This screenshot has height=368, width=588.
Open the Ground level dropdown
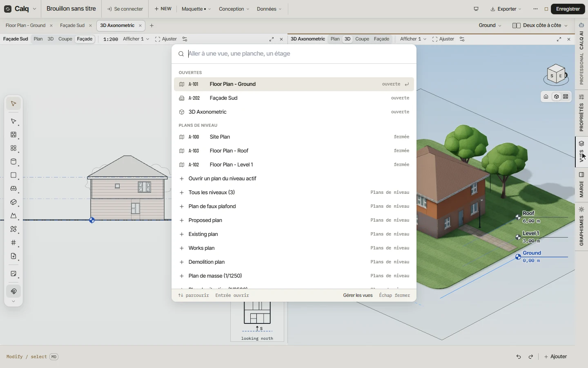490,25
